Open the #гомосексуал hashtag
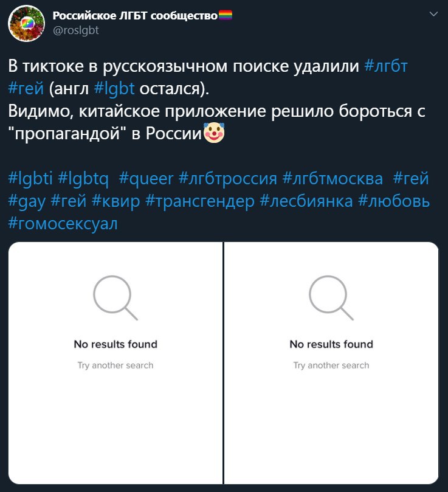The image size is (448, 492). tap(63, 224)
